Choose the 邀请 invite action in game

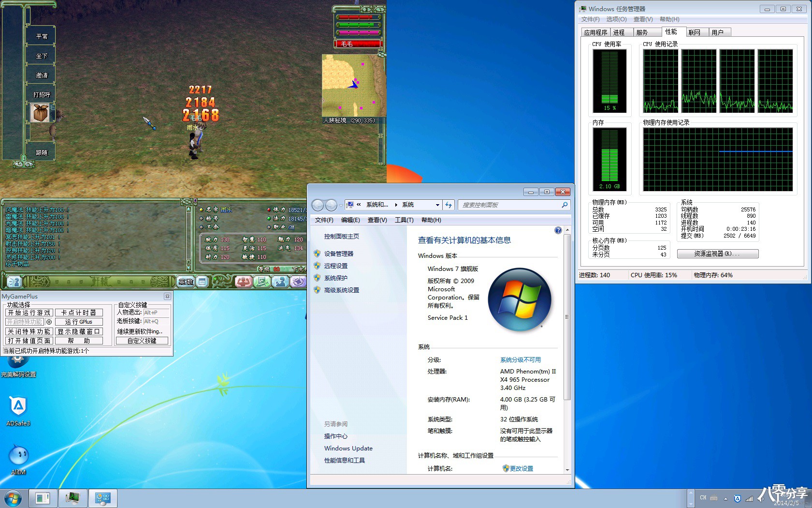pos(41,75)
